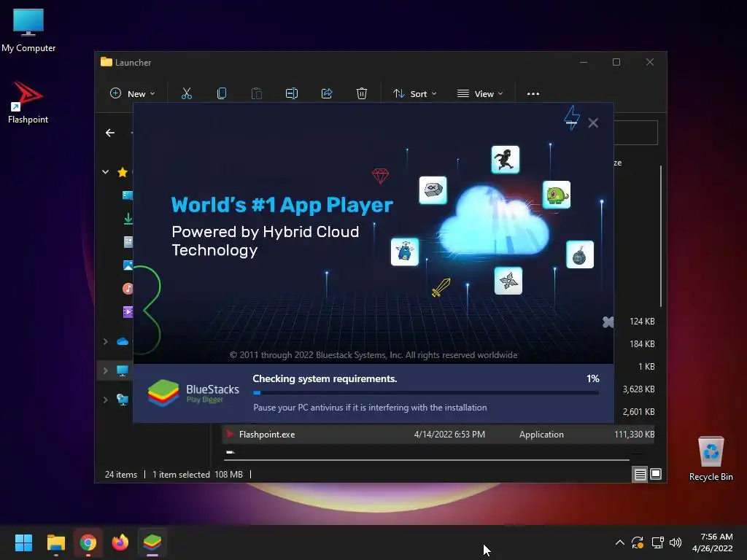This screenshot has width=747, height=560.
Task: Click the update sync tray icon
Action: [638, 542]
